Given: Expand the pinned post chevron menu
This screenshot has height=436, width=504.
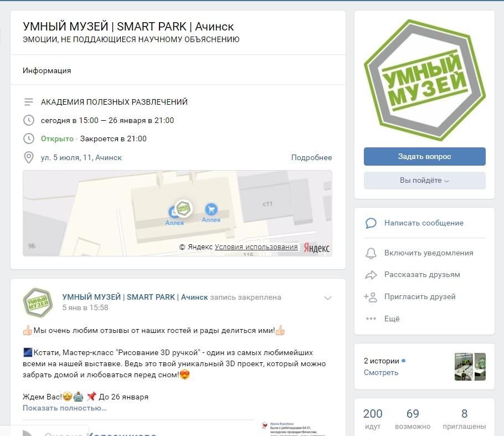Looking at the screenshot, I should 327,298.
